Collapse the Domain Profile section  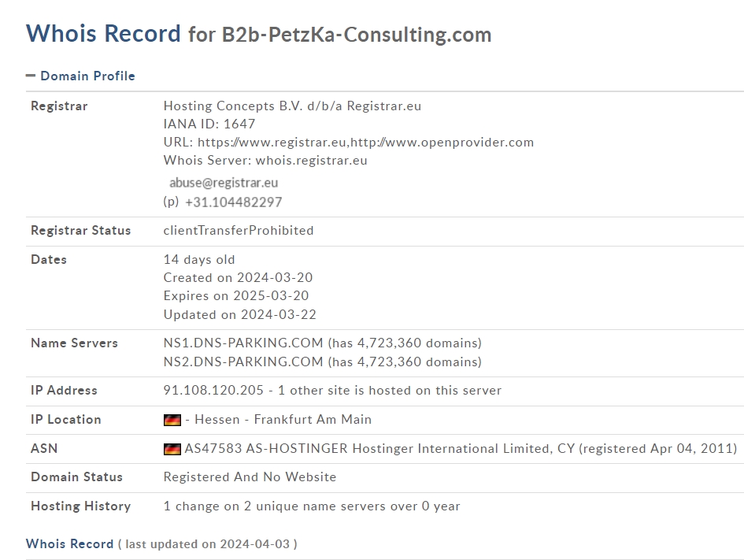(x=80, y=76)
